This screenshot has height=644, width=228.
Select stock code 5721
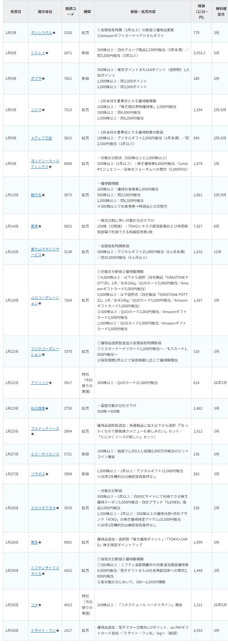pos(68,454)
